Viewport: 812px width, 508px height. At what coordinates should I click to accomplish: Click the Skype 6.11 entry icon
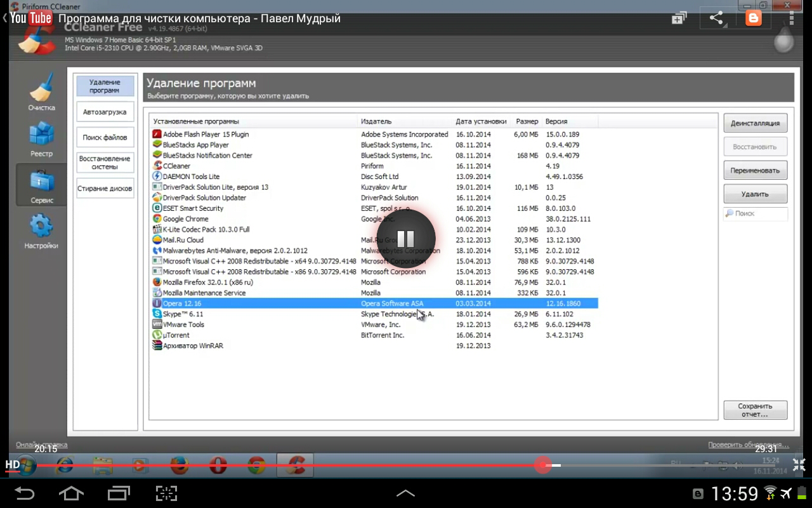(157, 314)
